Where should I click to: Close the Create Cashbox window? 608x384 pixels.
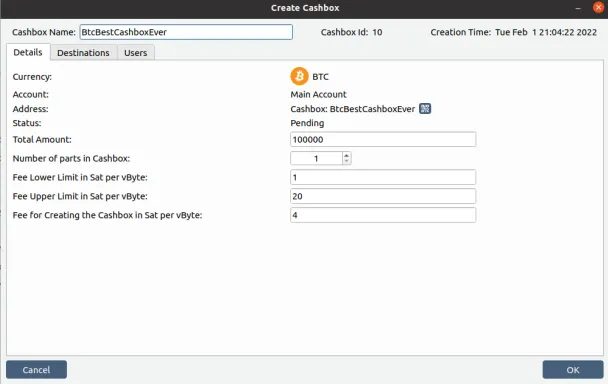click(598, 7)
